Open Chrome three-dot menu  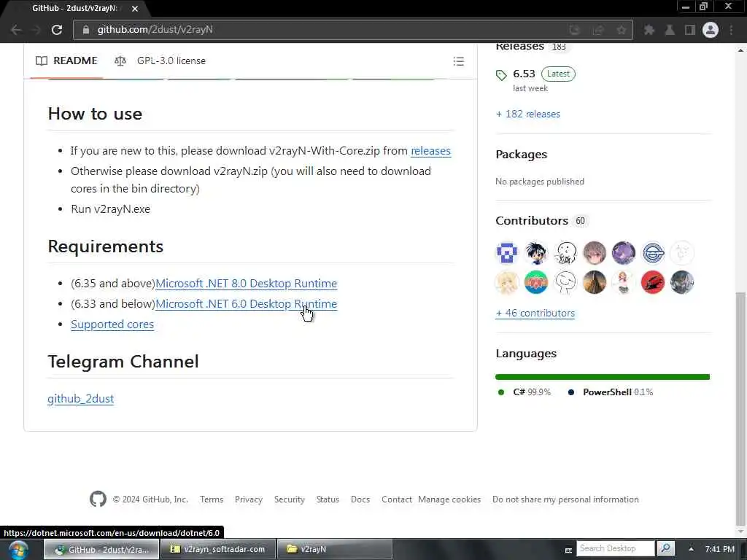click(x=731, y=30)
